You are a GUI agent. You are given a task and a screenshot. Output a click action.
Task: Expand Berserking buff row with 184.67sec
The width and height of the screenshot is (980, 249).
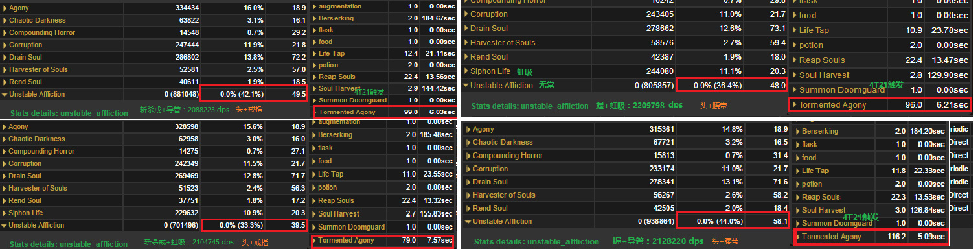pyautogui.click(x=315, y=18)
